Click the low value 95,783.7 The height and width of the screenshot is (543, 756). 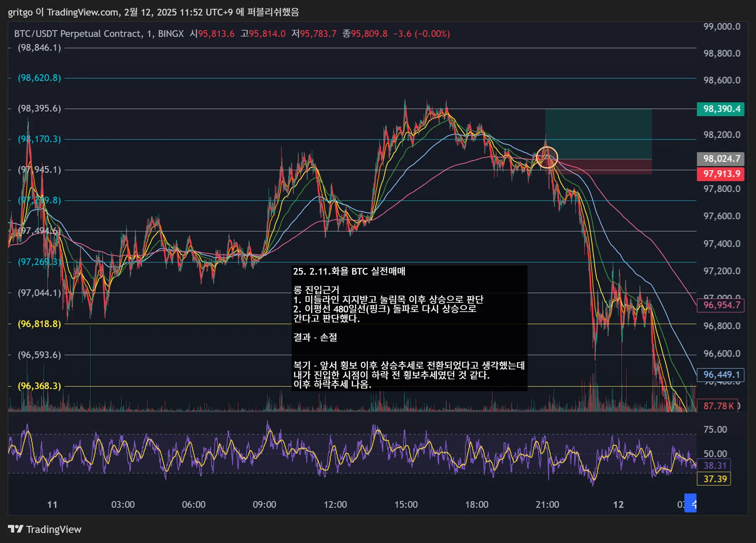pyautogui.click(x=318, y=34)
